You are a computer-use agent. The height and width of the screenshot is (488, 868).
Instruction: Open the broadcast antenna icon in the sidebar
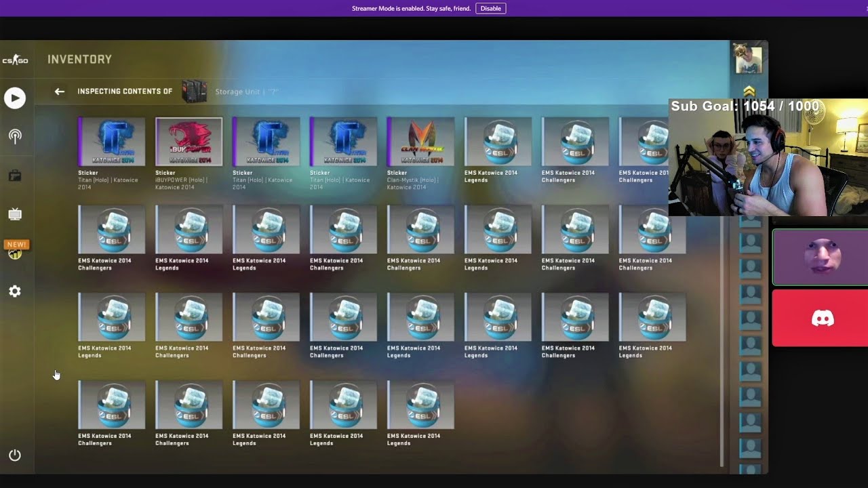click(15, 136)
